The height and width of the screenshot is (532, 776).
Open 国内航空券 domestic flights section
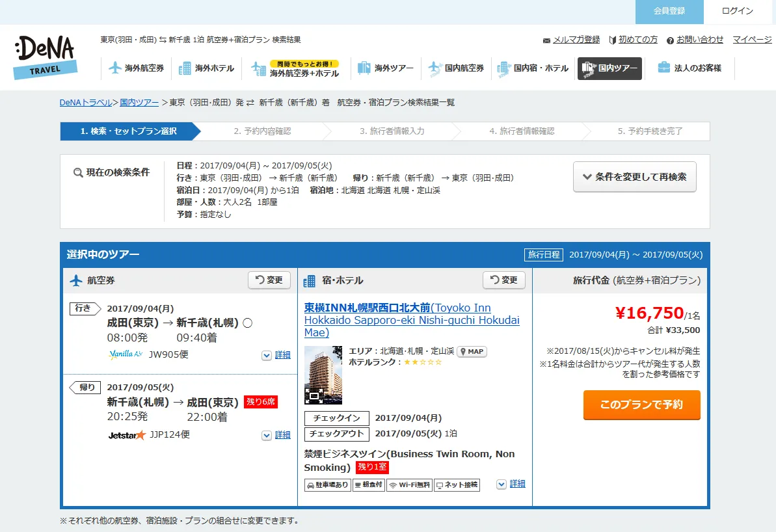(456, 68)
